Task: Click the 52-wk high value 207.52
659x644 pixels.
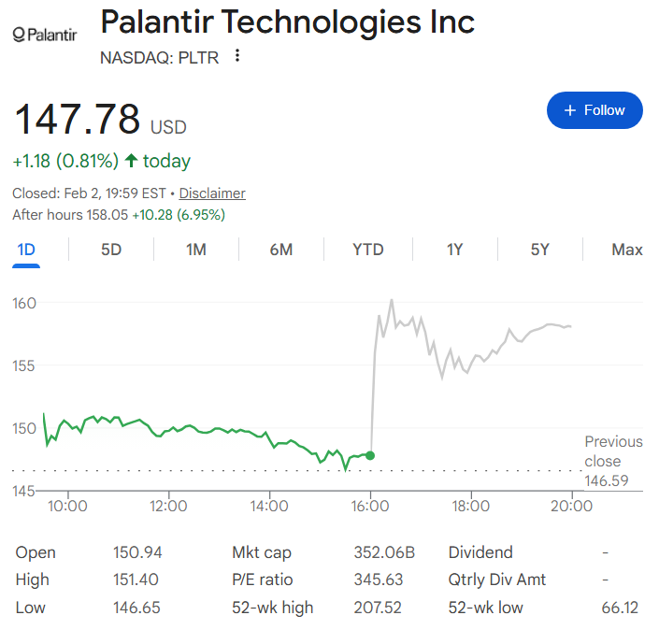Action: tap(378, 608)
